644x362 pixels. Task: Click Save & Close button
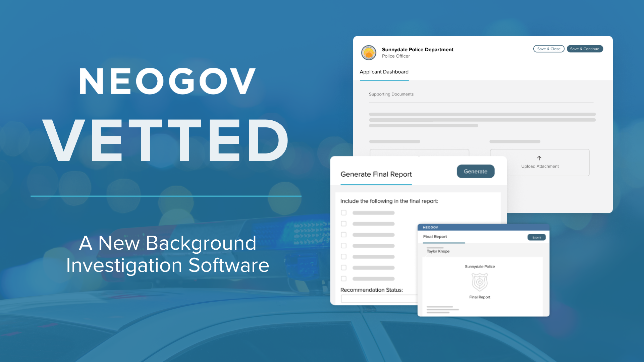548,48
